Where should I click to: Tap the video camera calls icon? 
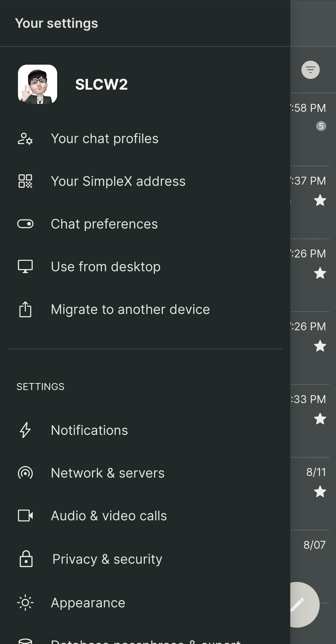[x=25, y=515]
